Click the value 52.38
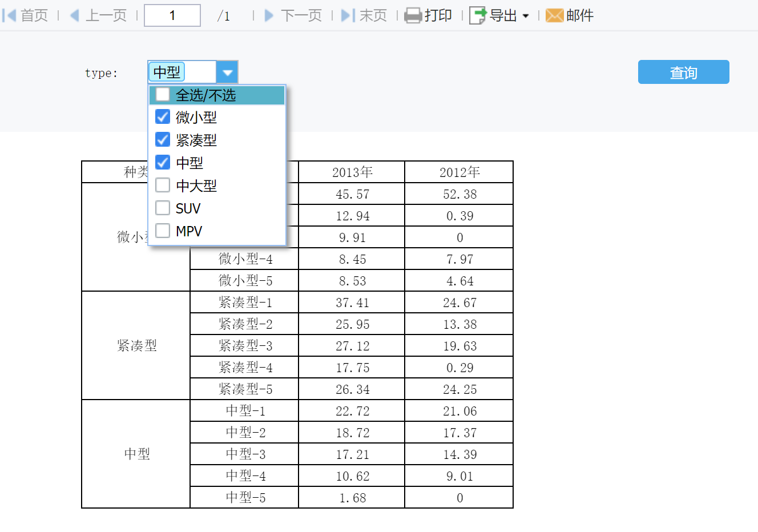758x532 pixels. [459, 194]
